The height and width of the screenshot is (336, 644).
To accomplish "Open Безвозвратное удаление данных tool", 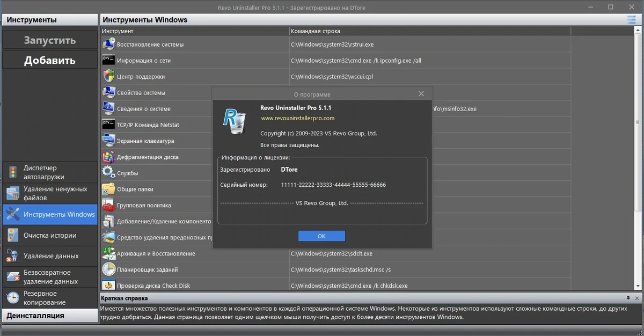I will (x=49, y=277).
